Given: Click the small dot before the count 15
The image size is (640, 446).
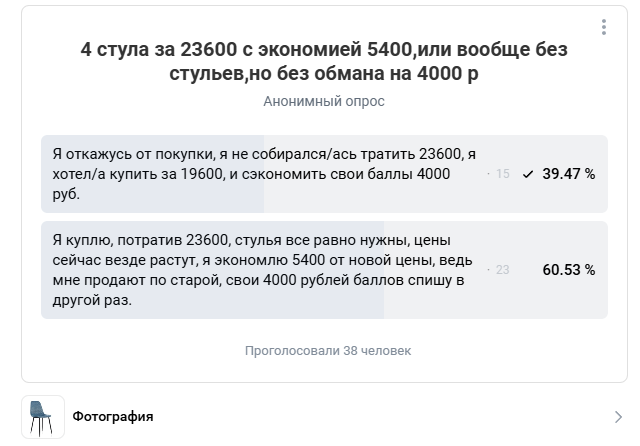Looking at the screenshot, I should pos(488,174).
